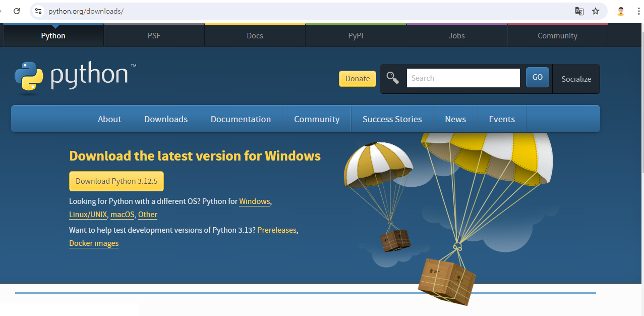Image resolution: width=644 pixels, height=316 pixels.
Task: Switch to the Jobs top tab
Action: (457, 35)
